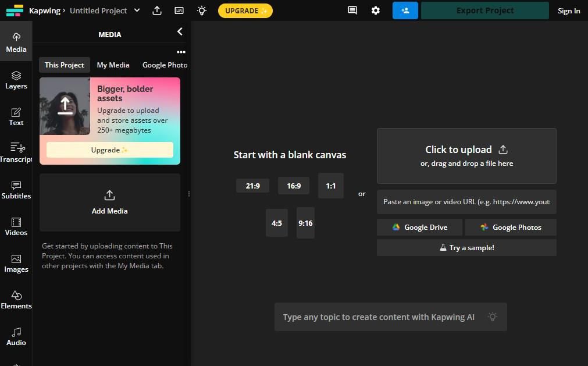Open the three-dots more options menu
This screenshot has width=588, height=366.
click(181, 52)
